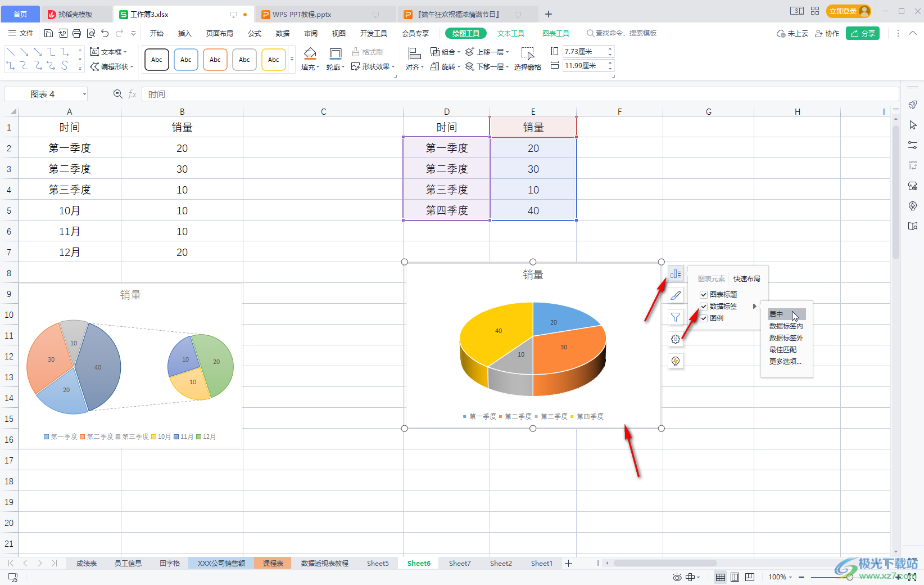Image resolution: width=924 pixels, height=585 pixels.
Task: Open the 文本工具 Text Tools tab
Action: (x=511, y=33)
